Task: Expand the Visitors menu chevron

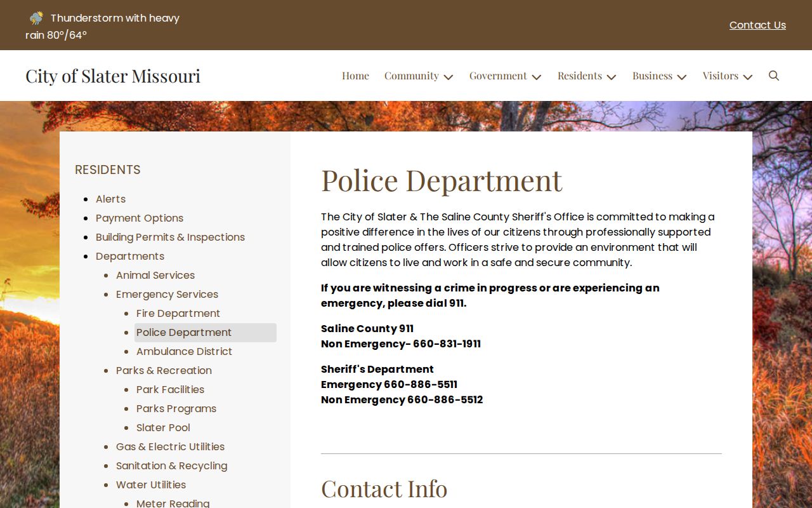Action: (748, 77)
